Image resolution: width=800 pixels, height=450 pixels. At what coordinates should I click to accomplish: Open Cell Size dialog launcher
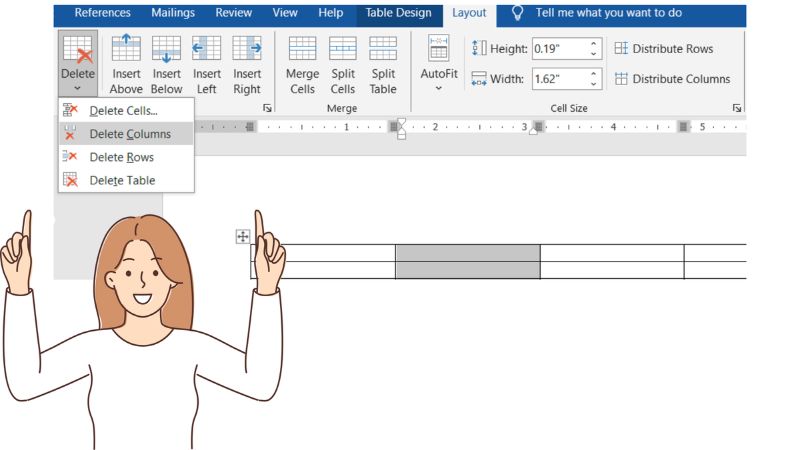tap(737, 108)
